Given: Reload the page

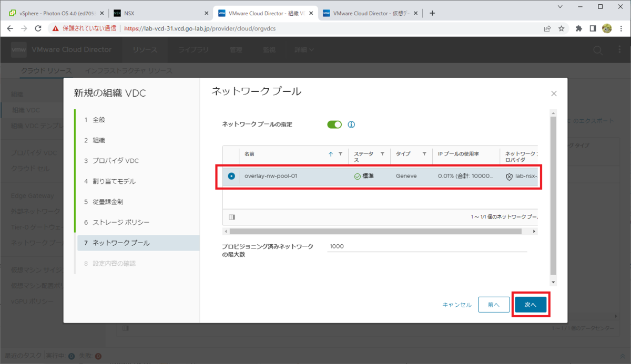Looking at the screenshot, I should click(38, 28).
